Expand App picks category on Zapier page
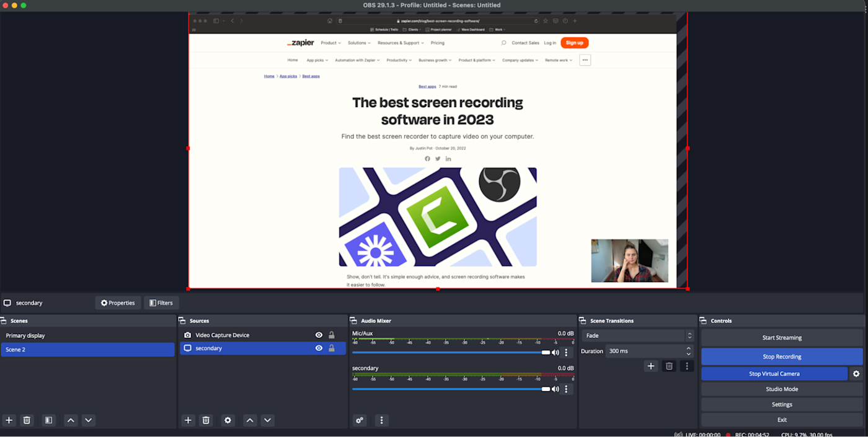This screenshot has width=868, height=437. (x=317, y=60)
